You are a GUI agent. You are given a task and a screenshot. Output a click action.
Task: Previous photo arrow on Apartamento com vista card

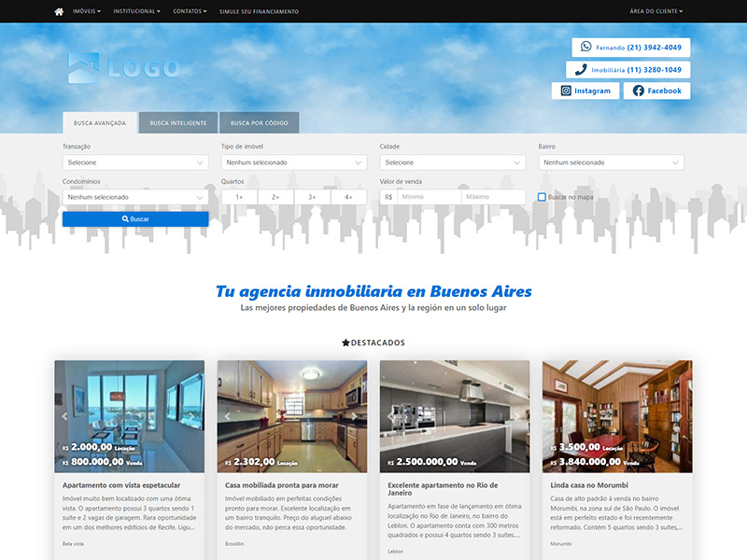coord(64,416)
